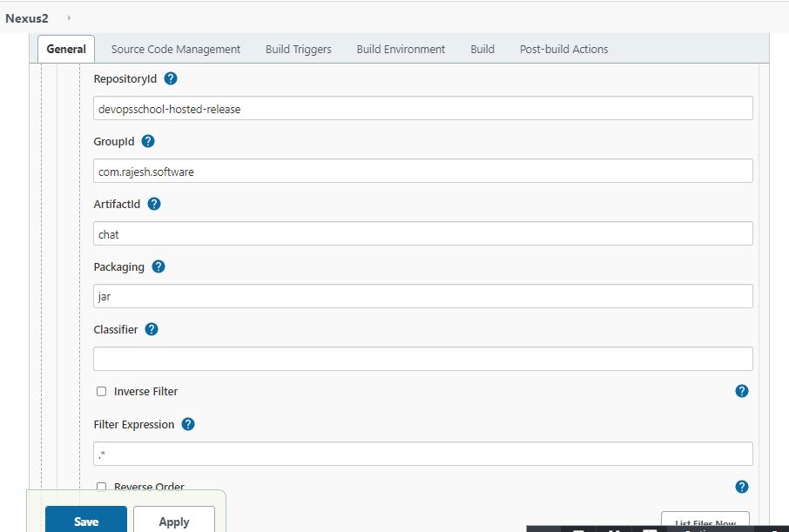The height and width of the screenshot is (532, 789).
Task: Open help for Packaging field
Action: point(158,266)
